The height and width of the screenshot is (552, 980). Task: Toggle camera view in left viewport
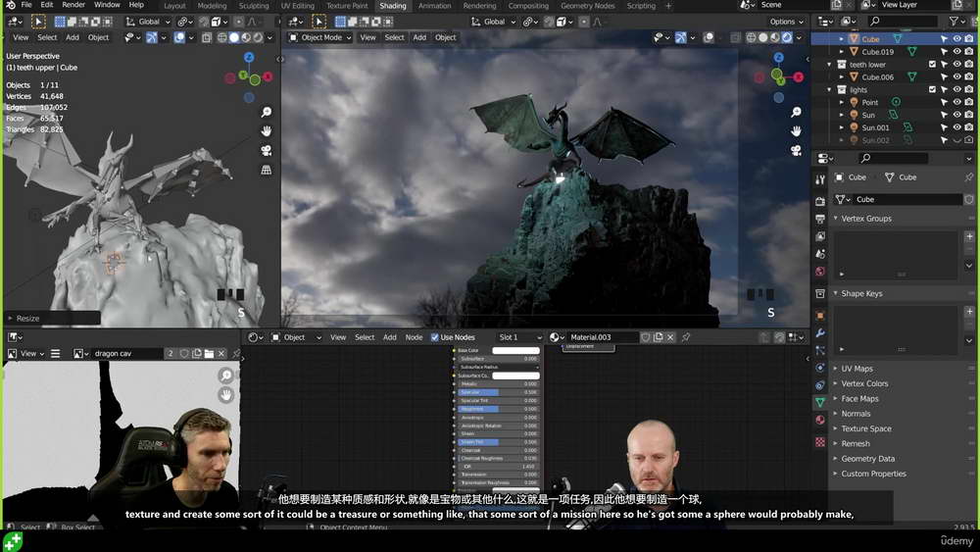pos(267,151)
